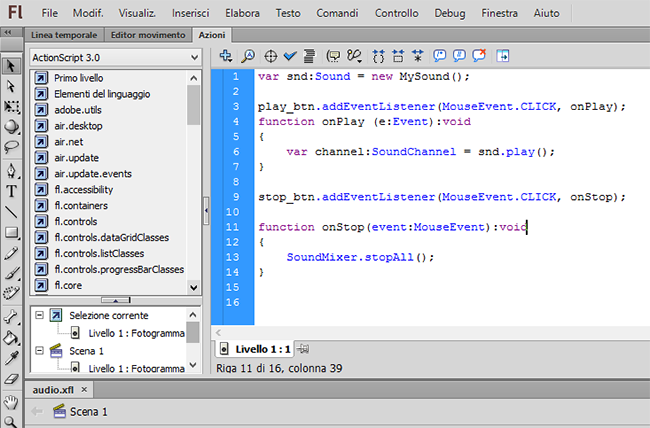Select the Brush tool
This screenshot has width=650, height=428.
tap(11, 273)
